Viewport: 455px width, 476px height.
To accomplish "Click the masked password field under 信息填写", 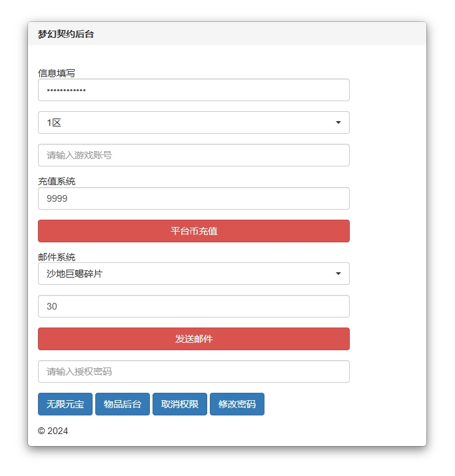I will click(193, 90).
